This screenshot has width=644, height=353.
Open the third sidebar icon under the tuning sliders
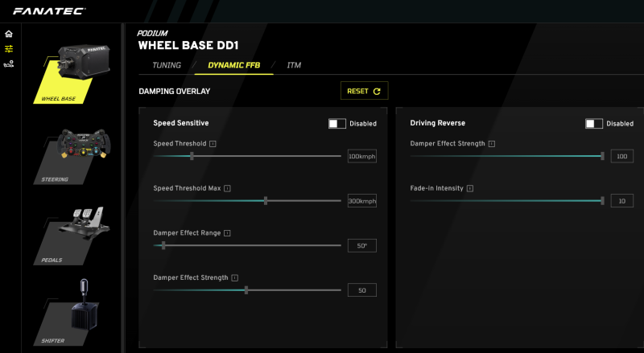coord(9,64)
